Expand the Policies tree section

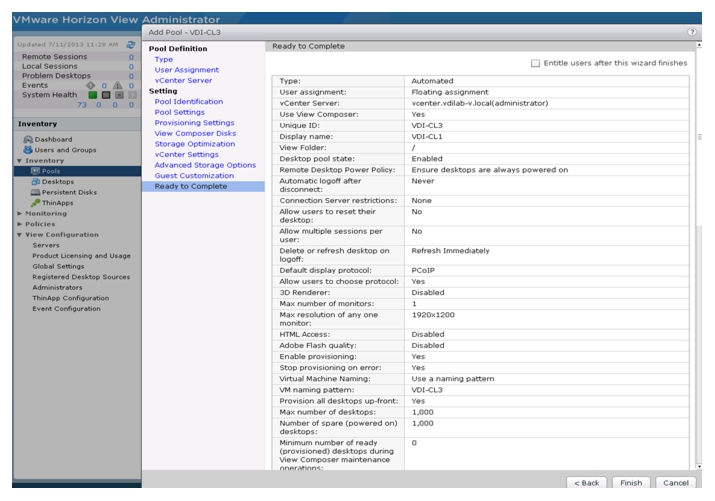[20, 224]
